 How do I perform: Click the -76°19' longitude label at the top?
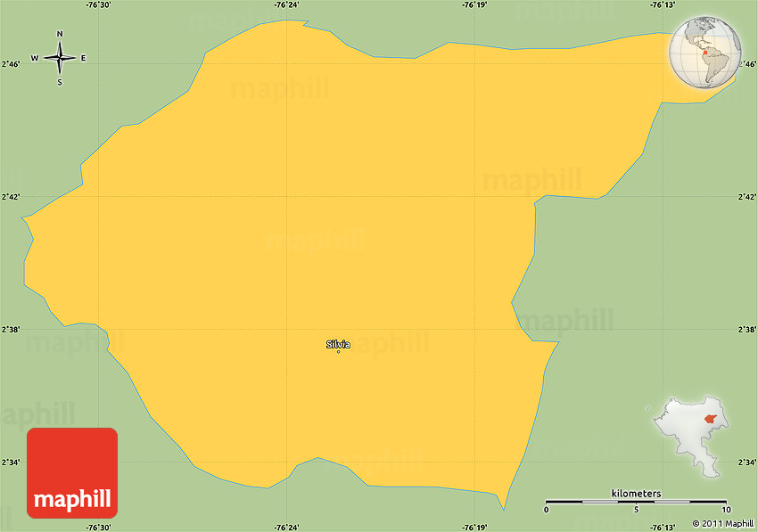(x=474, y=5)
